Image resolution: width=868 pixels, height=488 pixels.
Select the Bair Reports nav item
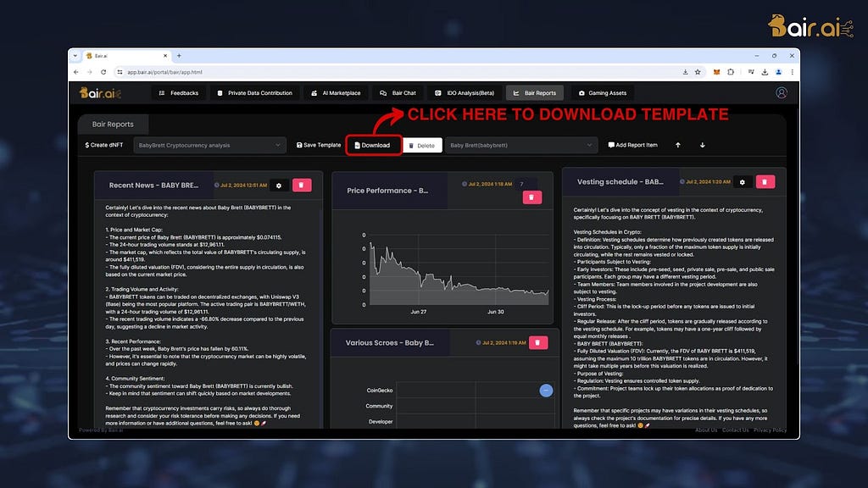coord(535,93)
